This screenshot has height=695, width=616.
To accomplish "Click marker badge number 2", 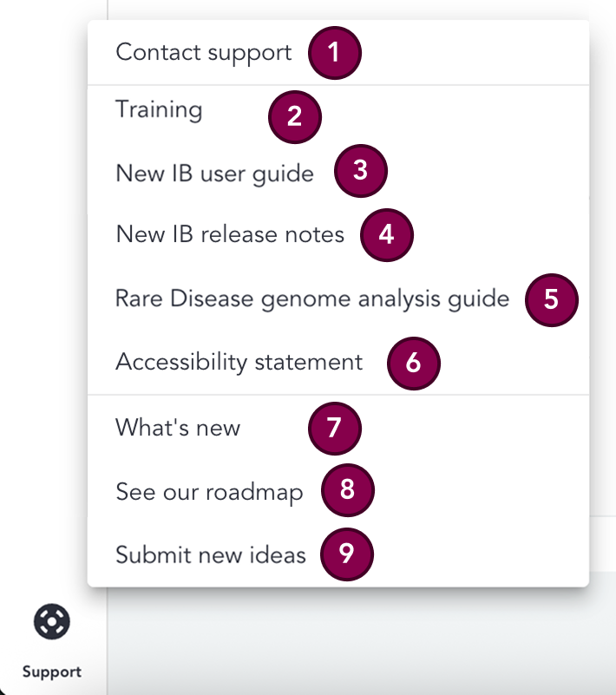I will tap(295, 117).
